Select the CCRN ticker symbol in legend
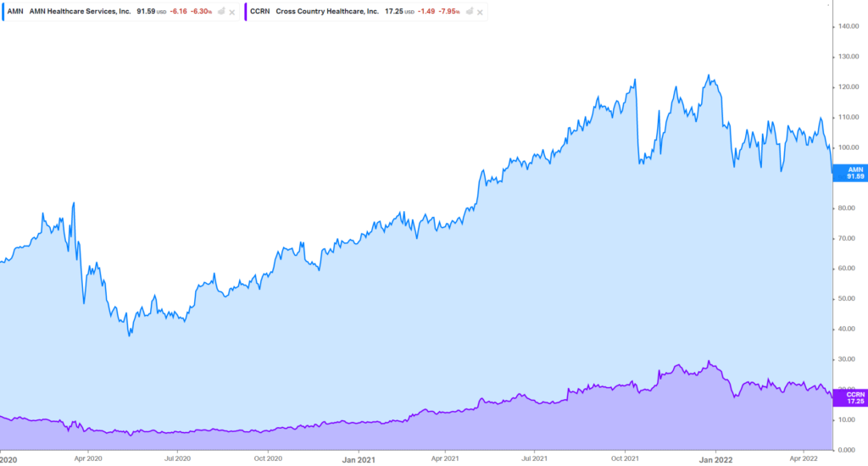This screenshot has width=868, height=466. (259, 11)
